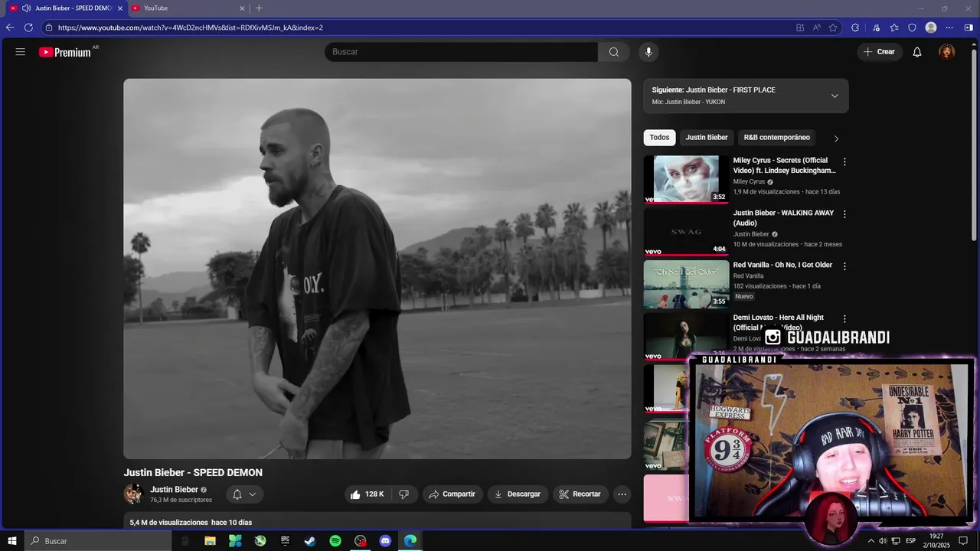
Task: Click the Compartir share button
Action: click(452, 494)
